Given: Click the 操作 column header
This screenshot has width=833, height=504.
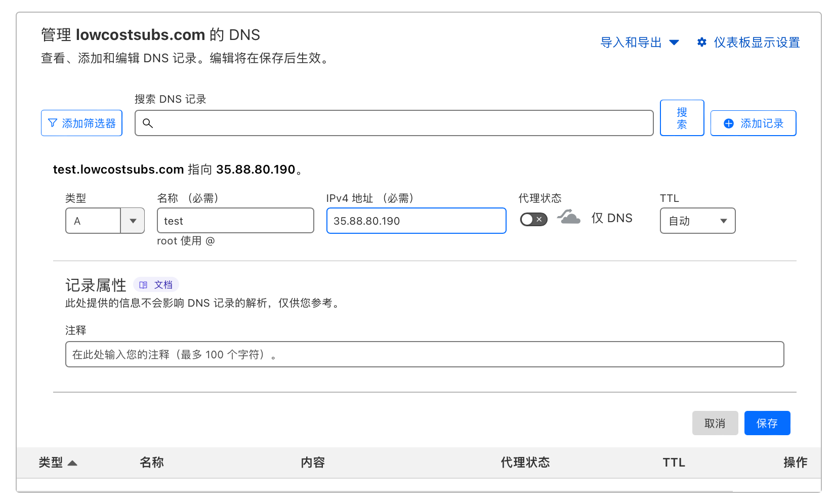Looking at the screenshot, I should (x=796, y=463).
